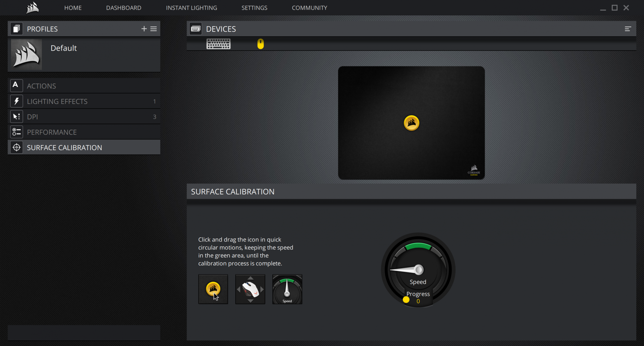
Task: Open LIGHTING EFFECTS section
Action: [x=84, y=101]
